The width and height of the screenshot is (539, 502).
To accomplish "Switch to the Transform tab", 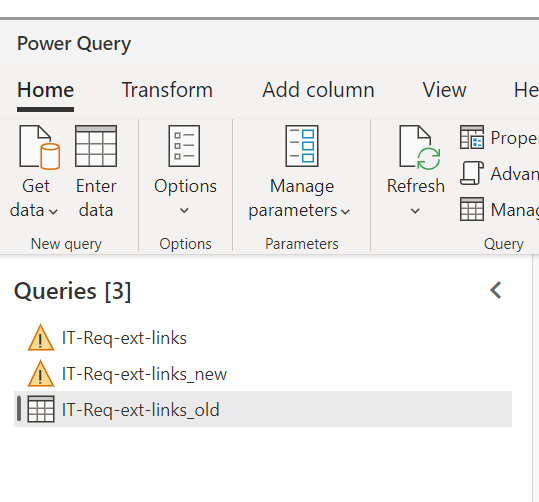I will [x=167, y=90].
